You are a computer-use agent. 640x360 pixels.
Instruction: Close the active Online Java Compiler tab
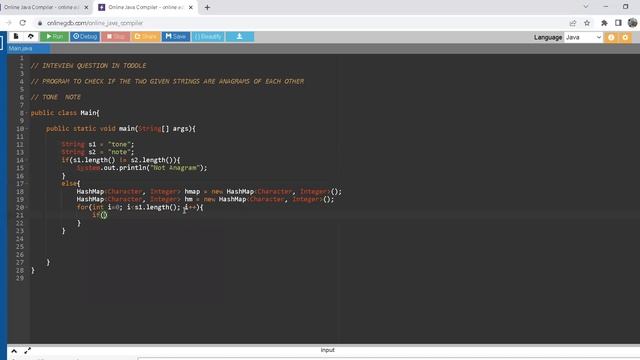click(x=191, y=7)
